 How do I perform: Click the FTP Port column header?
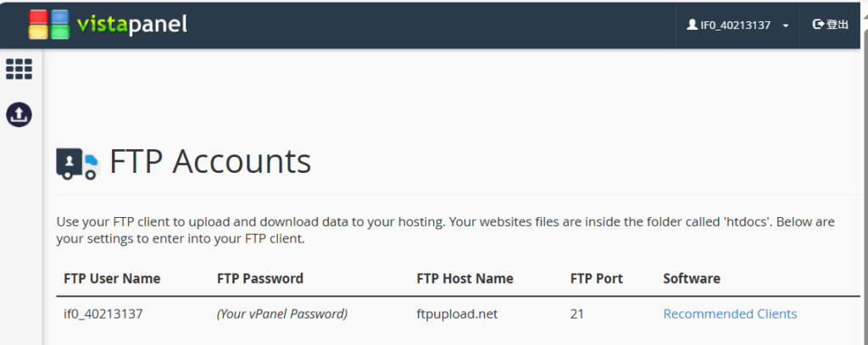(597, 278)
